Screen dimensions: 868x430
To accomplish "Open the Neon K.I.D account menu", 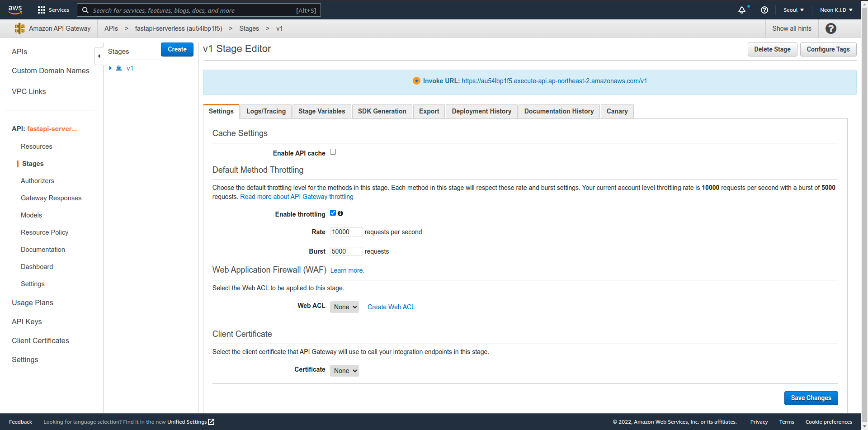I will pos(836,10).
